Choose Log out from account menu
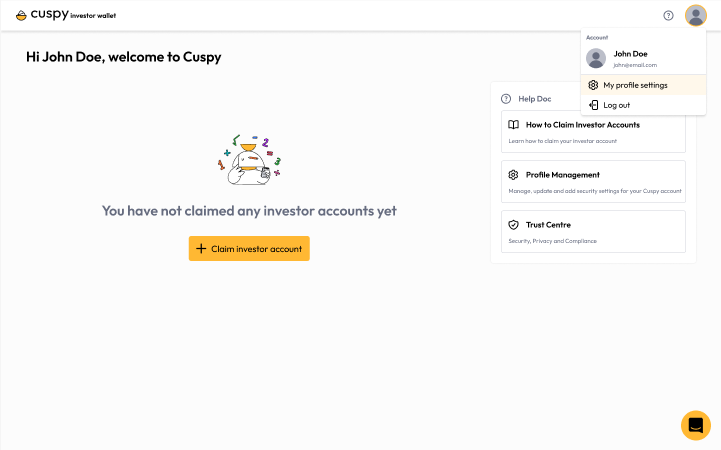The image size is (721, 450). (x=643, y=105)
